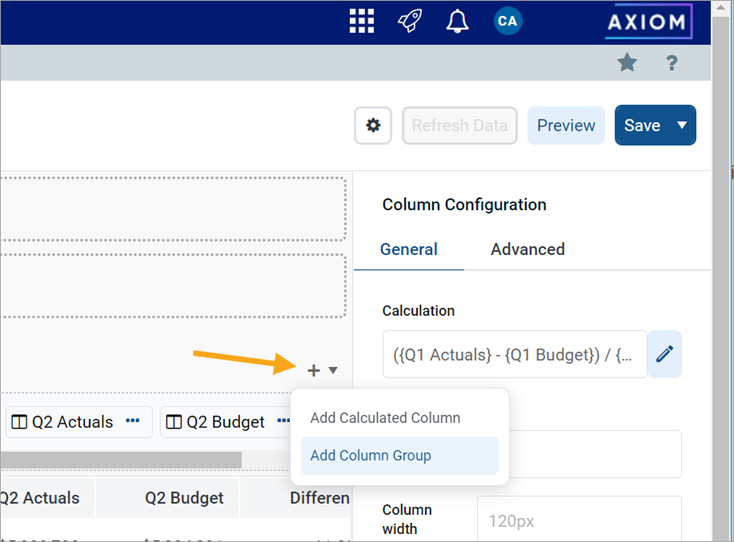Image resolution: width=734 pixels, height=542 pixels.
Task: Click the horizontal column scrollbar
Action: [x=120, y=459]
